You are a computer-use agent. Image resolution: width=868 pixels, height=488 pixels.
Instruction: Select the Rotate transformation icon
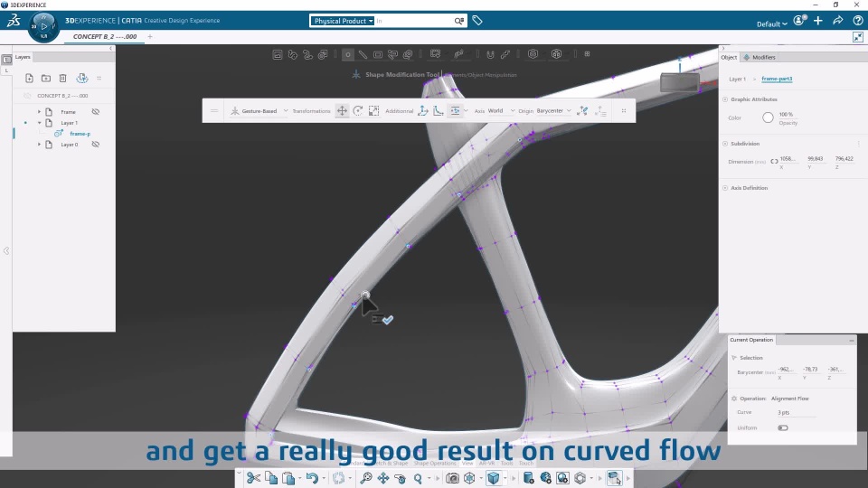point(358,110)
